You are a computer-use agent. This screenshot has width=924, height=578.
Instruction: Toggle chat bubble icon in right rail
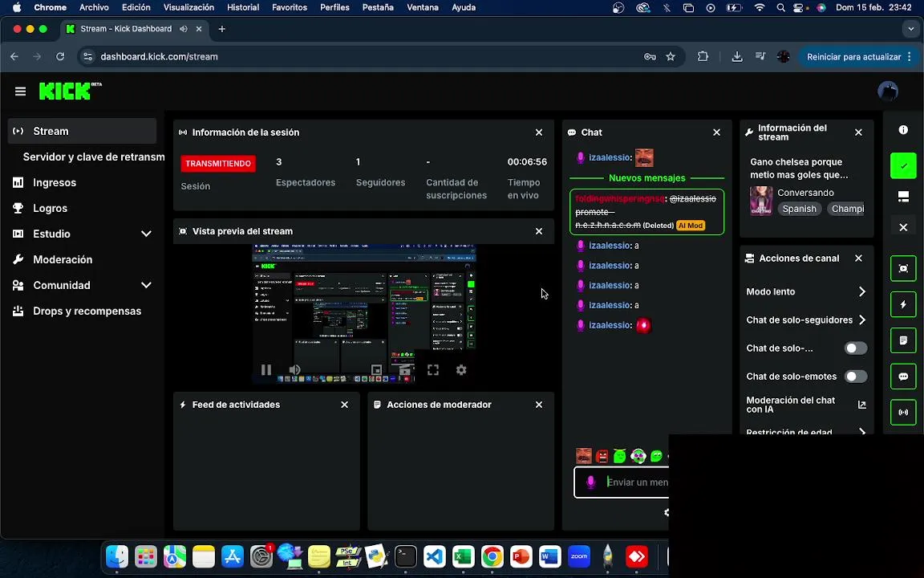(903, 377)
